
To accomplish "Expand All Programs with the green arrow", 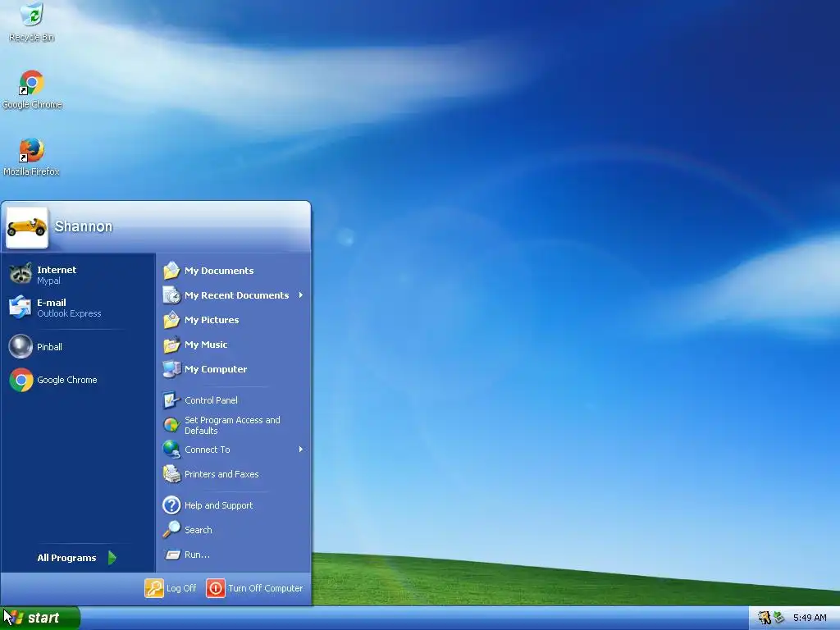I will pyautogui.click(x=112, y=558).
